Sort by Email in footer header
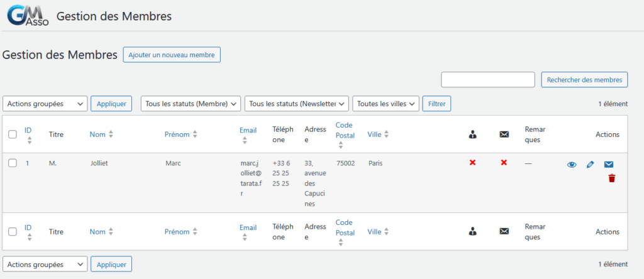This screenshot has height=279, width=644. [x=248, y=227]
